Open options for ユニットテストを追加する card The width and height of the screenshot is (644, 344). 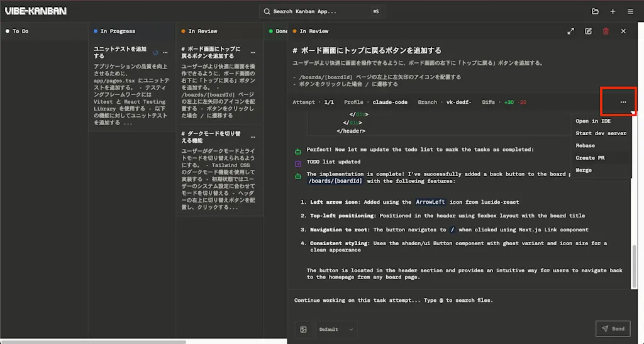click(x=165, y=53)
